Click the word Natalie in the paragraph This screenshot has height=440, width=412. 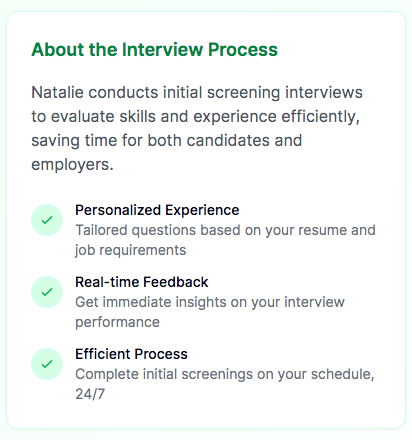(x=57, y=92)
